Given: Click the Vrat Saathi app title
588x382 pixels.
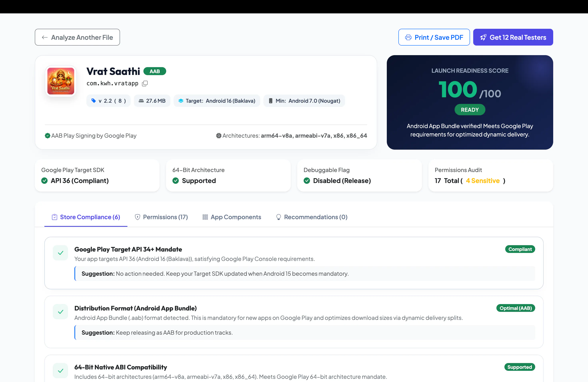Looking at the screenshot, I should [113, 71].
